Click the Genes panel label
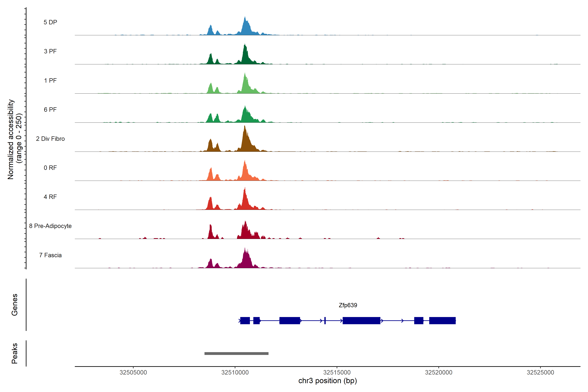This screenshot has width=588, height=392. [15, 305]
